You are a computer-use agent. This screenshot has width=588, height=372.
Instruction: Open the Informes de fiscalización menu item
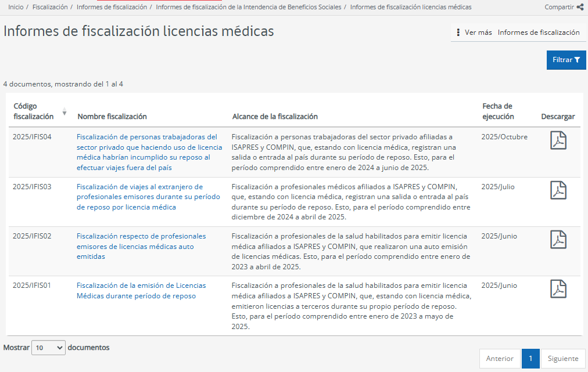(538, 32)
